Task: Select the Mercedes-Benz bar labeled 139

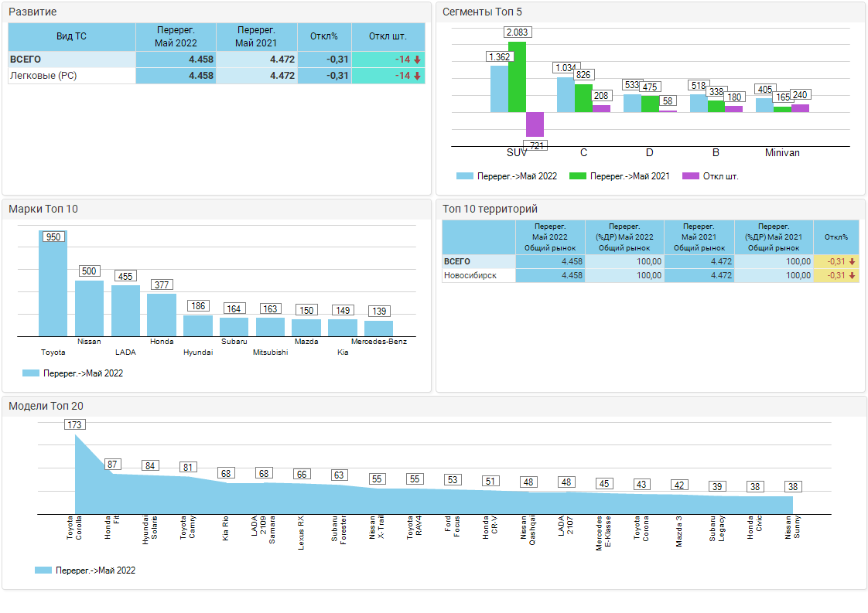Action: (x=379, y=329)
